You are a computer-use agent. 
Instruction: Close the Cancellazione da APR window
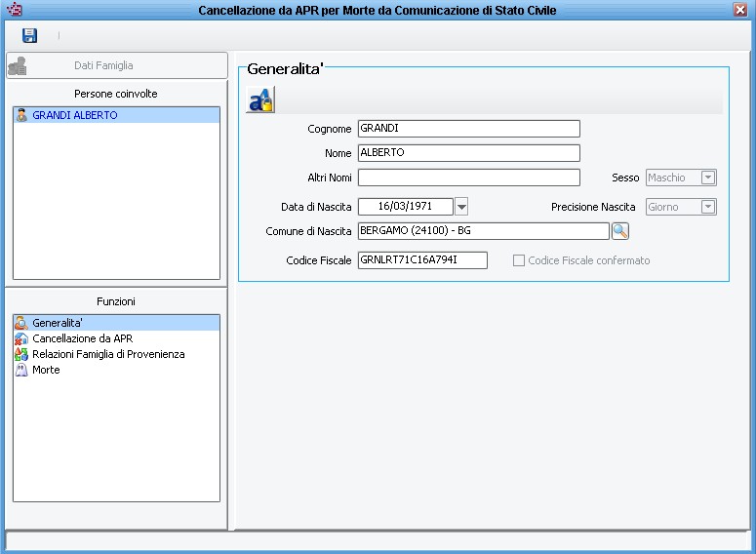point(740,10)
